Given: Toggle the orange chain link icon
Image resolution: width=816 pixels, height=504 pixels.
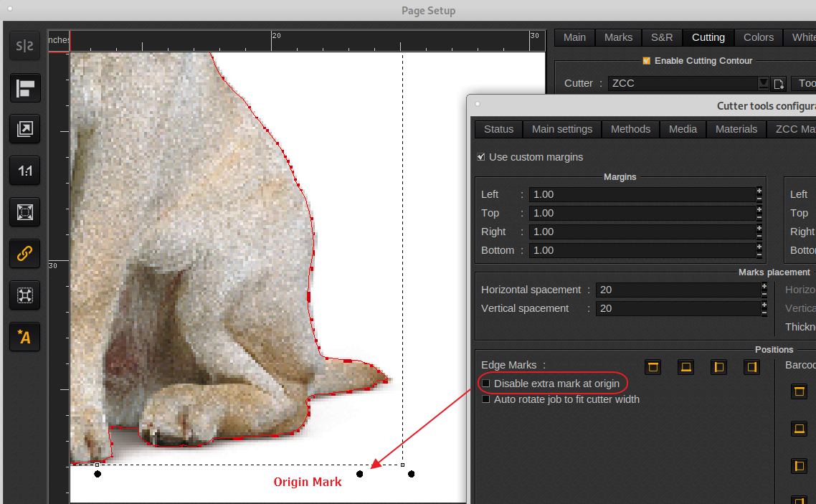Looking at the screenshot, I should coord(24,253).
